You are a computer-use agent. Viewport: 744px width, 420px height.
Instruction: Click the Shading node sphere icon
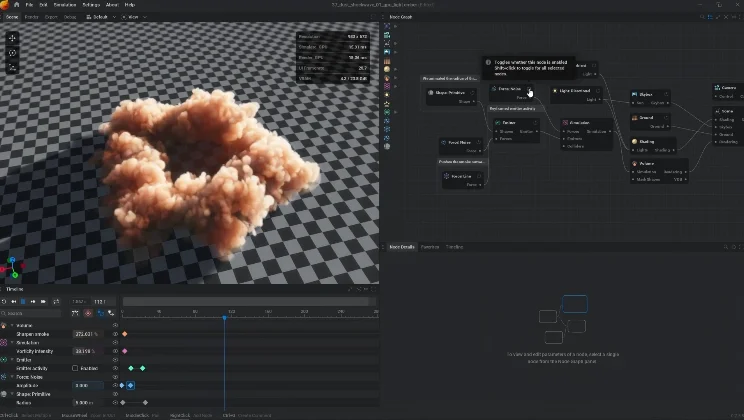(x=634, y=141)
